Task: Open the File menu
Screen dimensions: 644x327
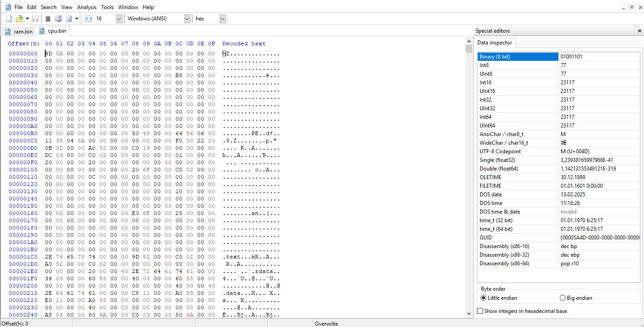Action: [x=19, y=7]
